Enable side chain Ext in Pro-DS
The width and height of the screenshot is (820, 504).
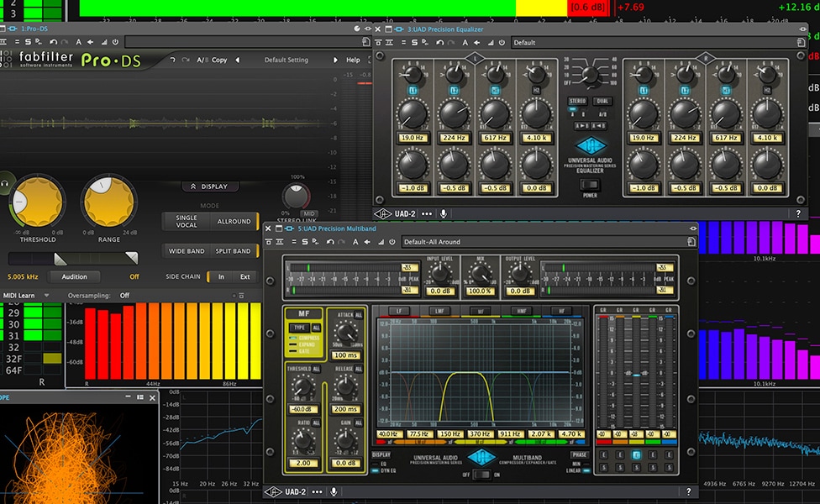point(244,276)
